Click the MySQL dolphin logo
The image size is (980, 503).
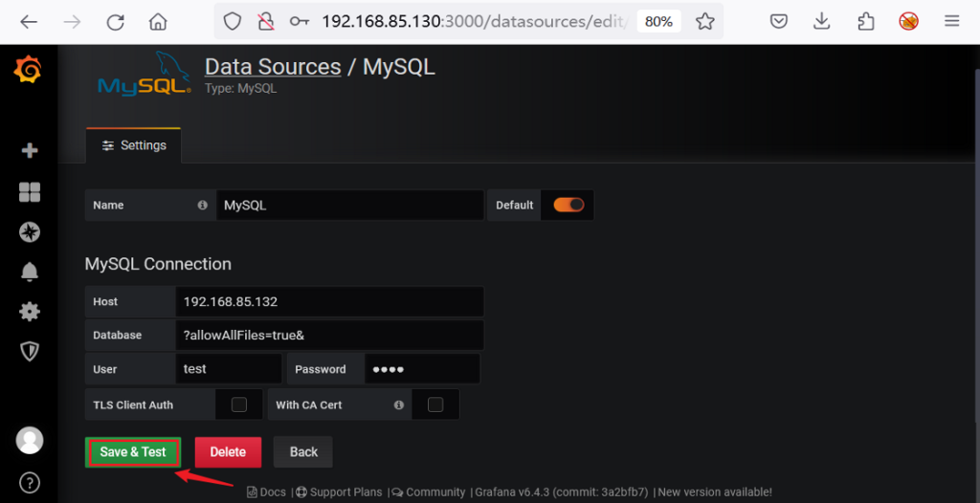[145, 73]
